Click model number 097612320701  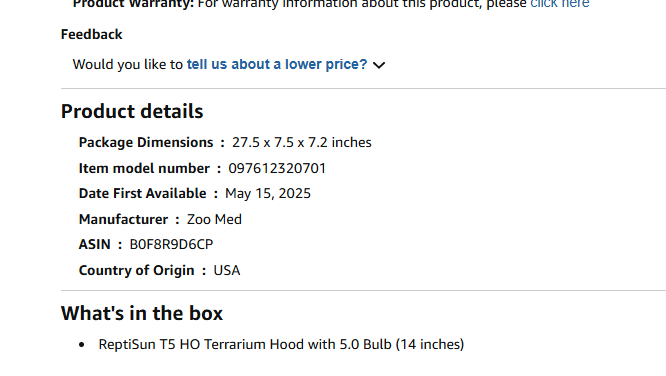(x=277, y=168)
